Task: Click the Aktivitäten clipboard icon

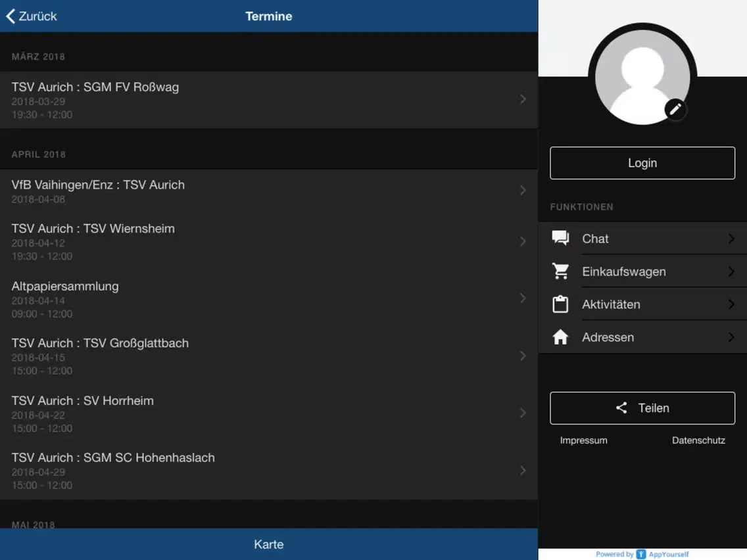Action: click(560, 304)
